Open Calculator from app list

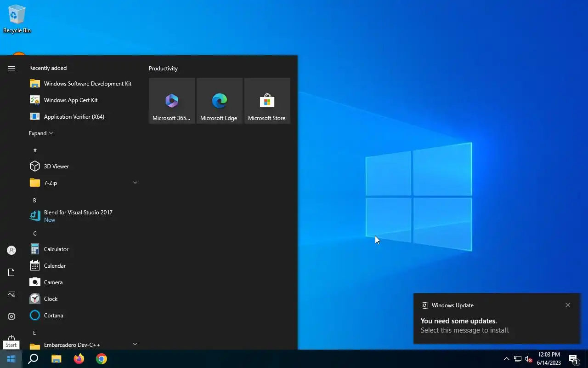83,249
